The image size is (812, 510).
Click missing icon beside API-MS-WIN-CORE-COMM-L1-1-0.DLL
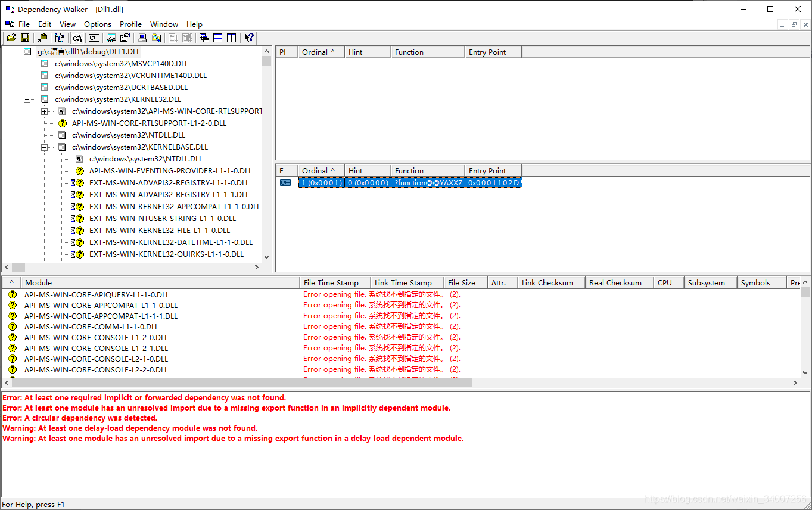coord(12,327)
